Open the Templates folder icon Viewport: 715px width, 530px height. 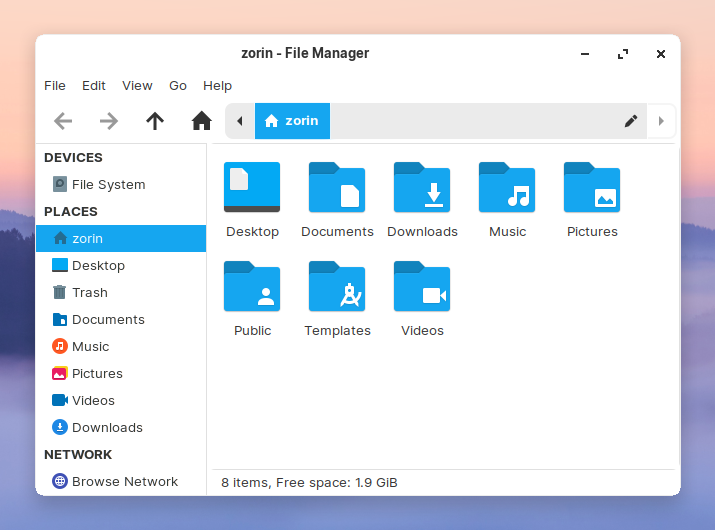[x=337, y=287]
